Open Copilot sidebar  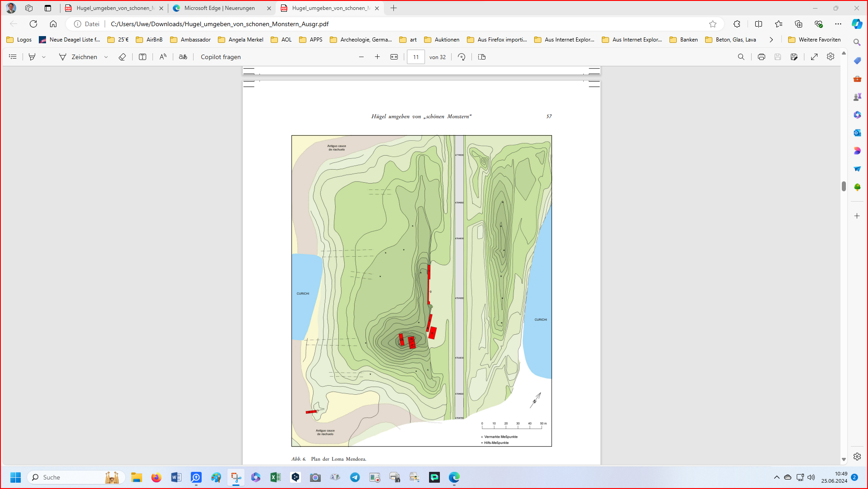pyautogui.click(x=857, y=24)
